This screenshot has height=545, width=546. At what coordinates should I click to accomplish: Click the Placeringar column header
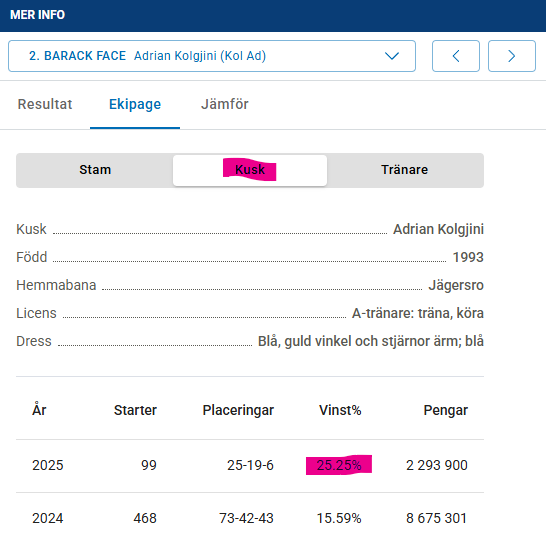(238, 410)
